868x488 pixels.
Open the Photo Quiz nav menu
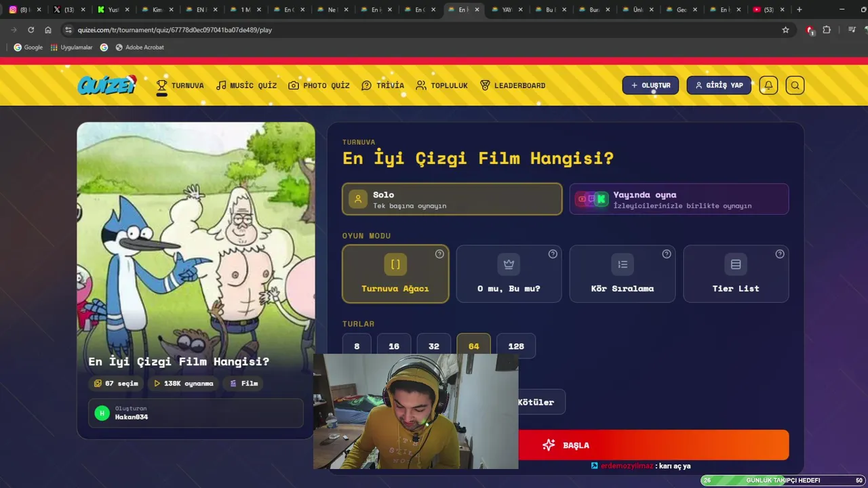pos(319,85)
